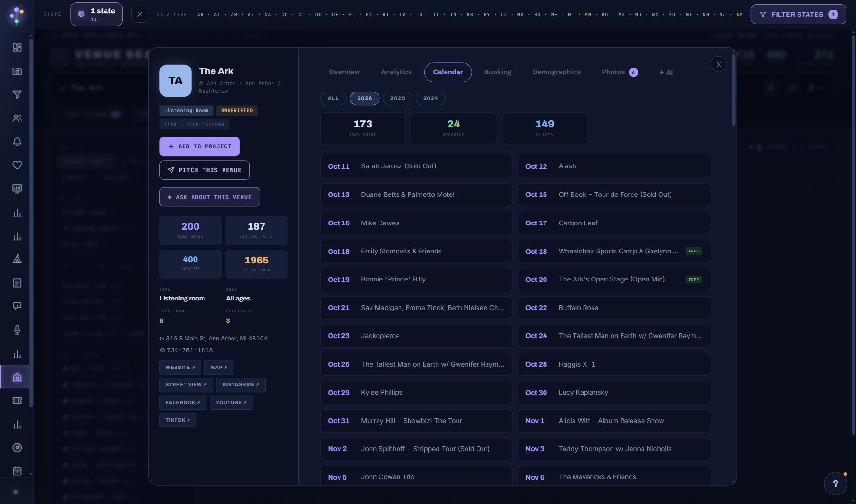Viewport: 856px width, 504px height.
Task: Open the Street View link
Action: (x=186, y=385)
